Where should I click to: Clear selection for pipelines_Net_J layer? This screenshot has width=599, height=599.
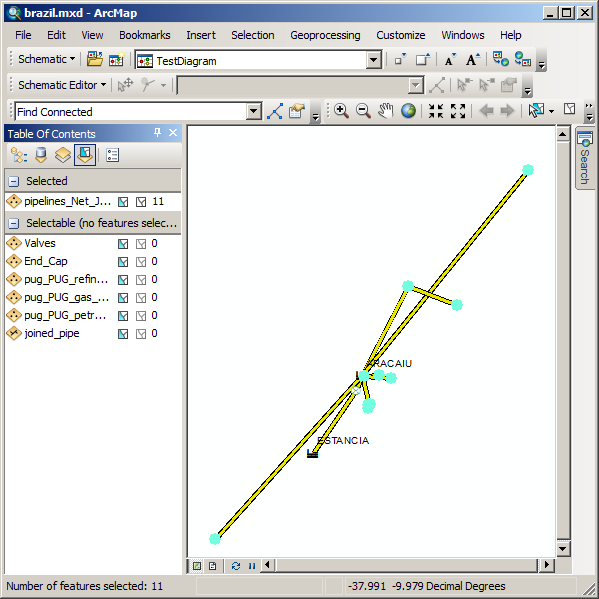click(x=141, y=202)
